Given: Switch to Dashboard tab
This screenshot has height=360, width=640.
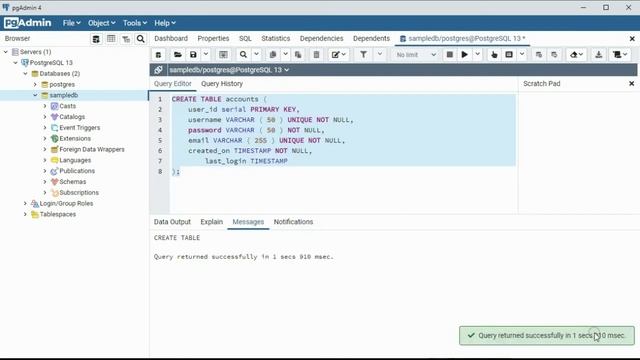Looking at the screenshot, I should [171, 38].
